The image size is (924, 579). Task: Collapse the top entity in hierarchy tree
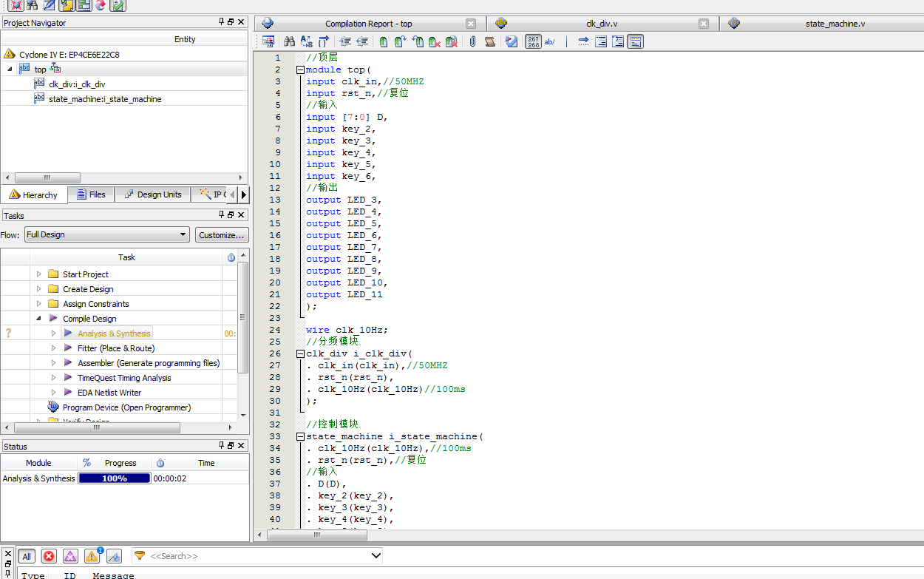coord(10,69)
